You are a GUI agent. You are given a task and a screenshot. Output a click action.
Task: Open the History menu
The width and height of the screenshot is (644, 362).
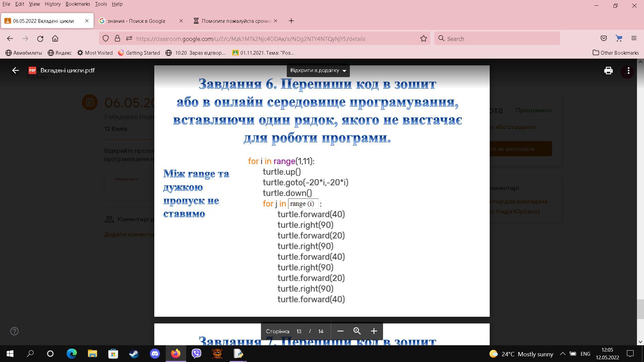pyautogui.click(x=52, y=4)
